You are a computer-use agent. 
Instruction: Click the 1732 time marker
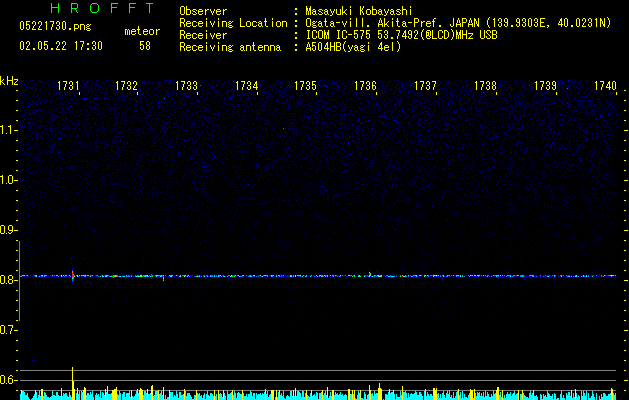pyautogui.click(x=126, y=86)
